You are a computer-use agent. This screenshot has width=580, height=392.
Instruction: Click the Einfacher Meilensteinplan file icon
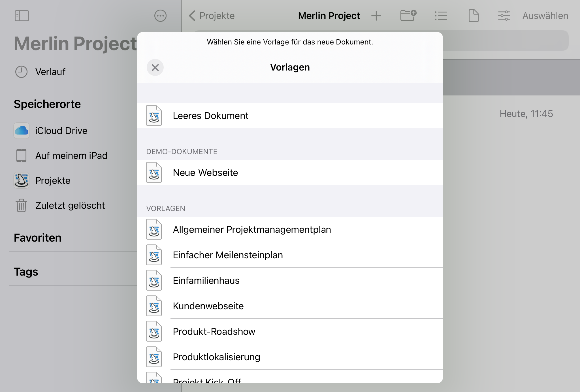coord(154,255)
